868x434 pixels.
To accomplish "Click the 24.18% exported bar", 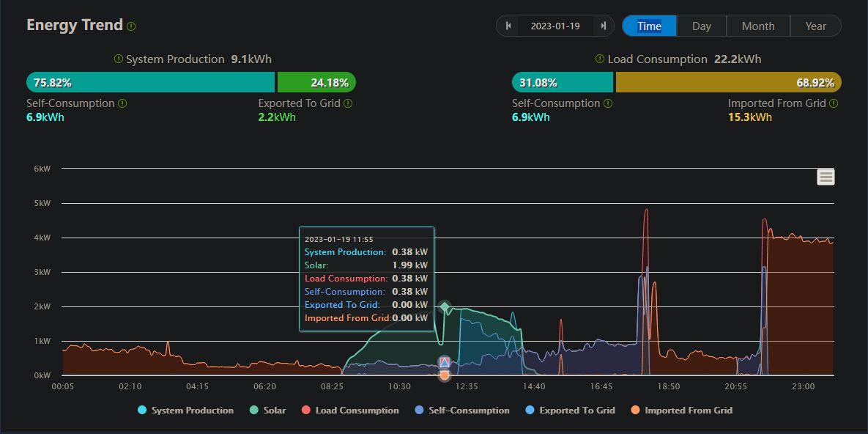I will [316, 83].
